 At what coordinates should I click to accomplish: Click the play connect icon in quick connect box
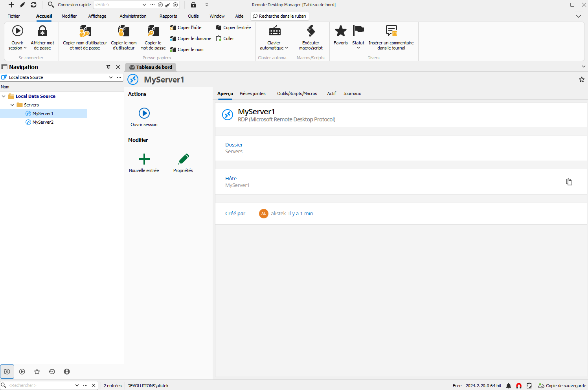(x=176, y=5)
